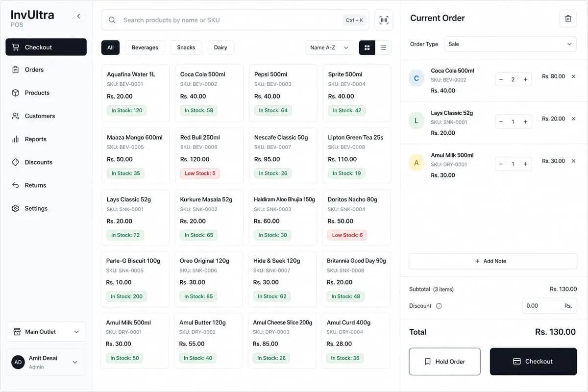Switch to grid view

click(x=367, y=48)
